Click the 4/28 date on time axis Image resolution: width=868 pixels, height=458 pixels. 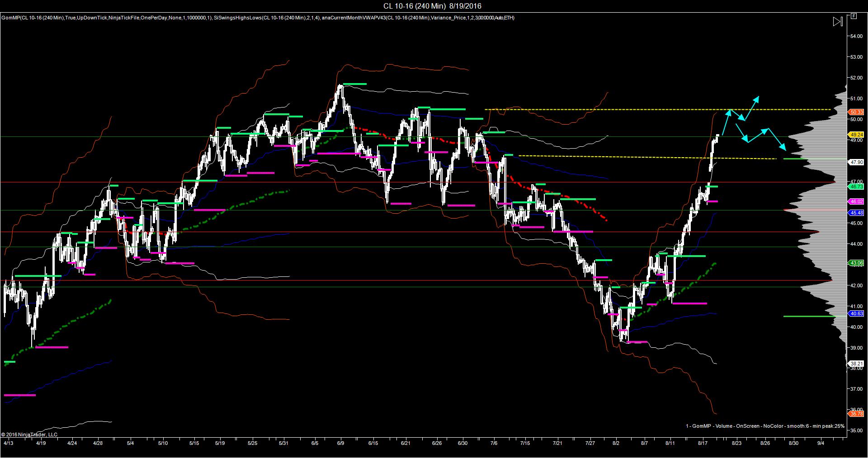coord(98,444)
